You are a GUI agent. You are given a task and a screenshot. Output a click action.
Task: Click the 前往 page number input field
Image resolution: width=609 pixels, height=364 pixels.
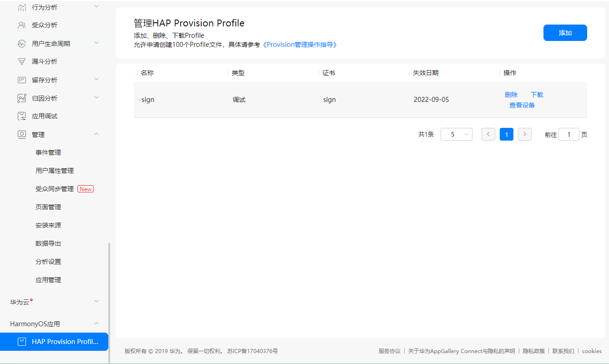pos(569,134)
